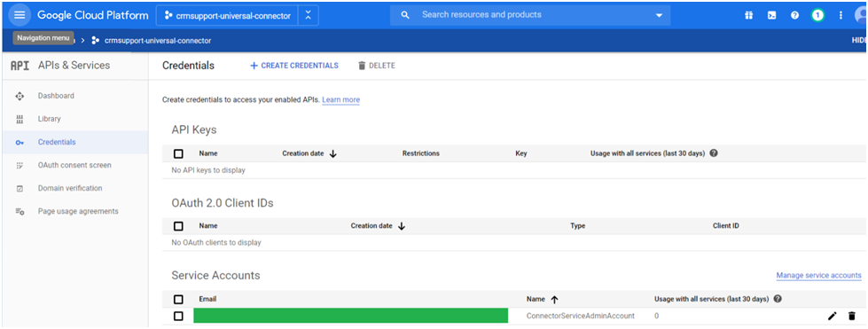Open the Help question mark icon
The image size is (868, 329).
(x=795, y=15)
